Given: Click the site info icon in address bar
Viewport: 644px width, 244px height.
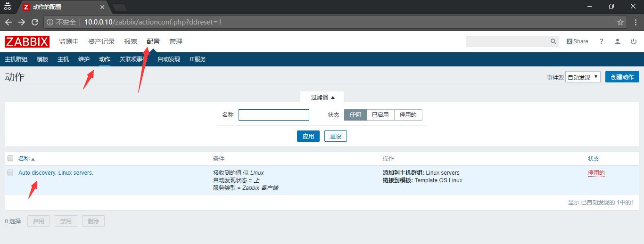Looking at the screenshot, I should tap(50, 22).
